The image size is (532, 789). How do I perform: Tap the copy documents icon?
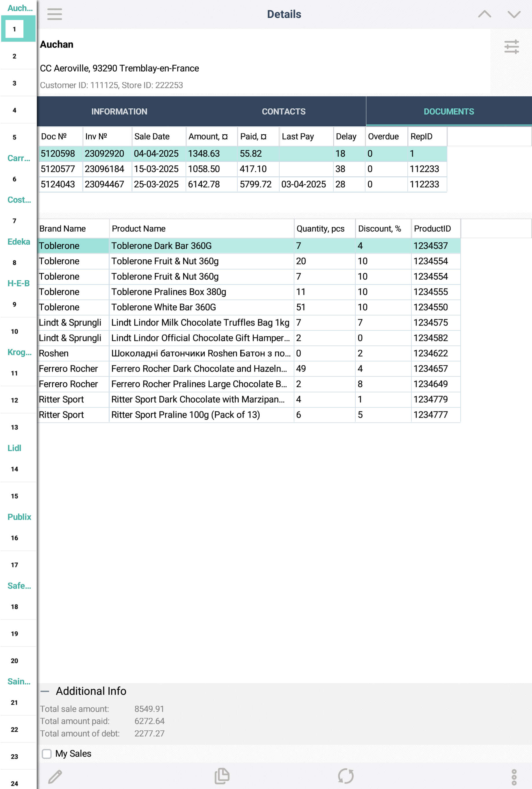tap(222, 776)
